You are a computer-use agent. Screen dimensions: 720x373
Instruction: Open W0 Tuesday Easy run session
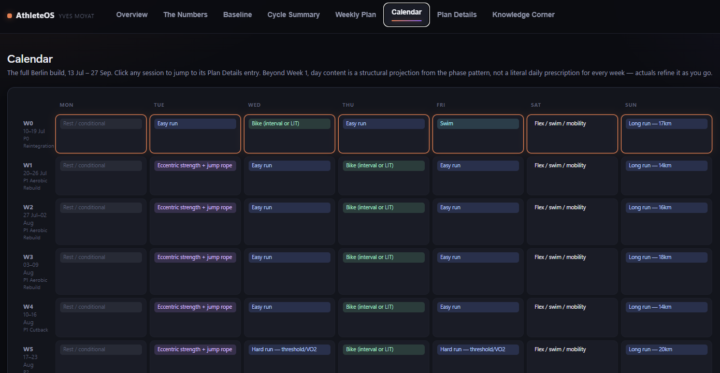pos(195,124)
